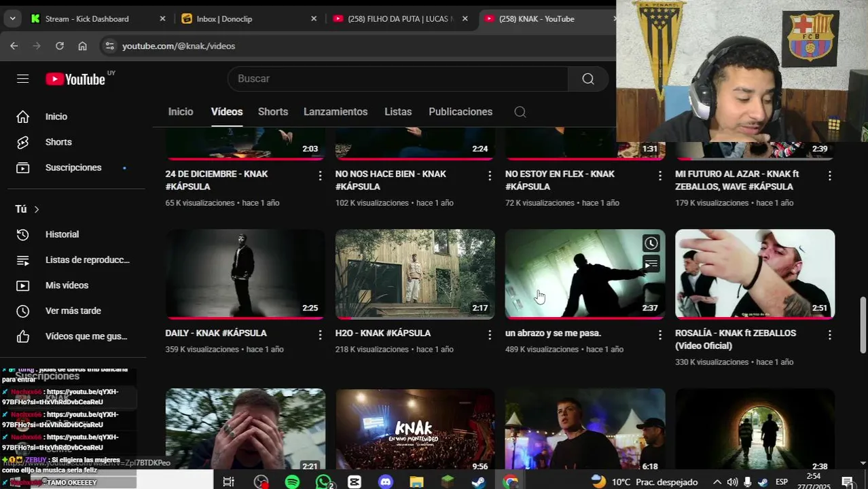Open the volume control in system tray
The image size is (868, 489).
732,482
